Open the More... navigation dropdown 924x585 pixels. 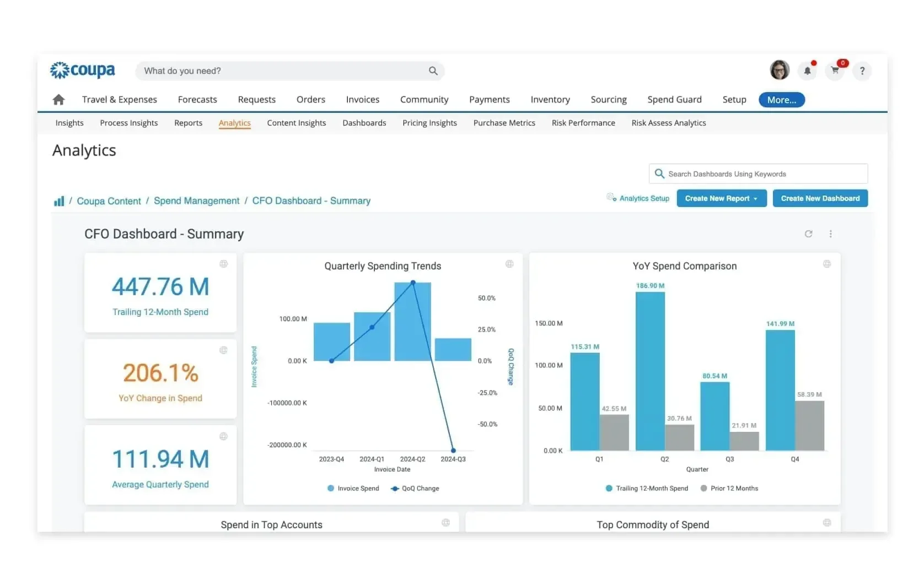(781, 100)
